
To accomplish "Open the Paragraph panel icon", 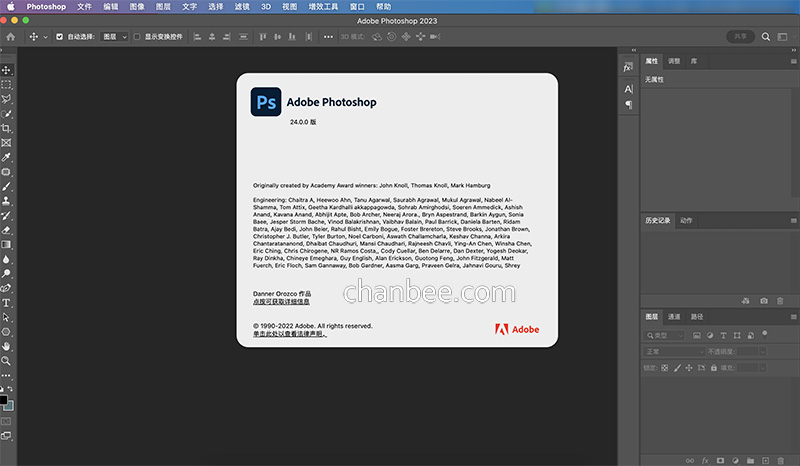I will pos(629,105).
